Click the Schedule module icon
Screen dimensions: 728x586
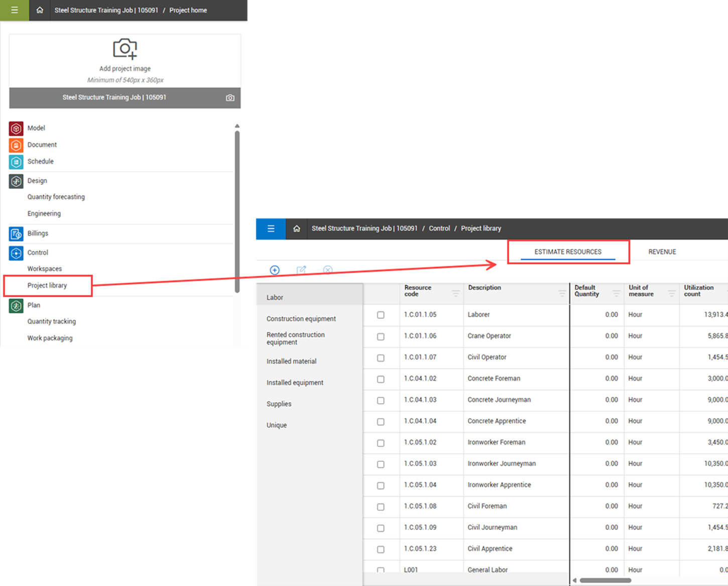click(16, 162)
